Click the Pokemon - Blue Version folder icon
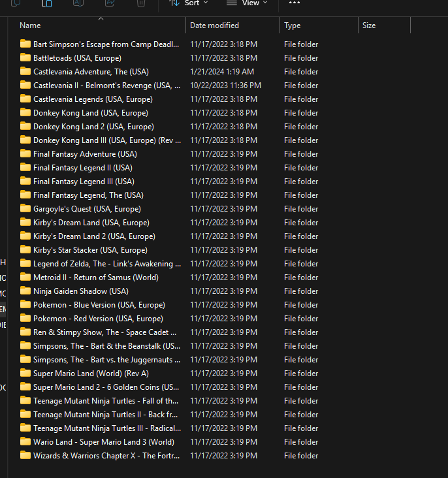Viewport: 448px width, 478px height. click(x=25, y=305)
